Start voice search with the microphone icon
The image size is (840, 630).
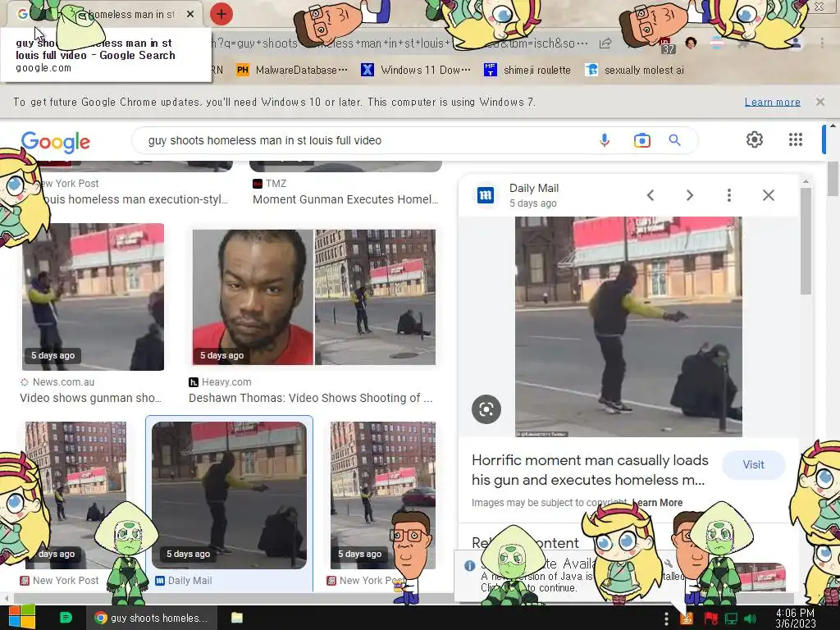[x=605, y=140]
